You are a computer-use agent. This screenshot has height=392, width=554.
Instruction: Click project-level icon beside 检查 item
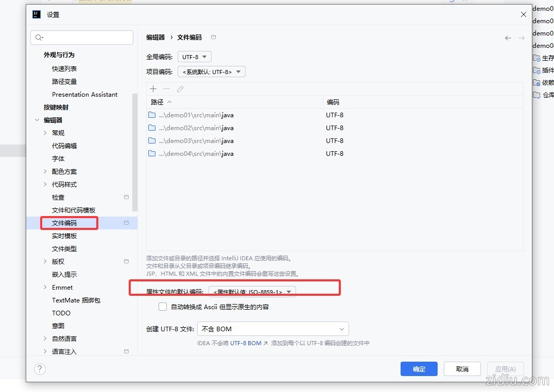point(126,197)
